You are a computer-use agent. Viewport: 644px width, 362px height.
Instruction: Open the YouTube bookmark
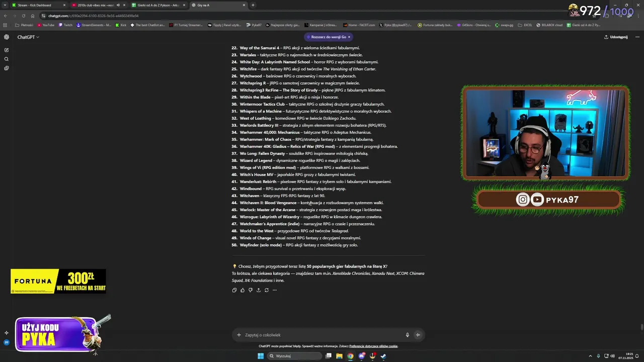pos(46,25)
